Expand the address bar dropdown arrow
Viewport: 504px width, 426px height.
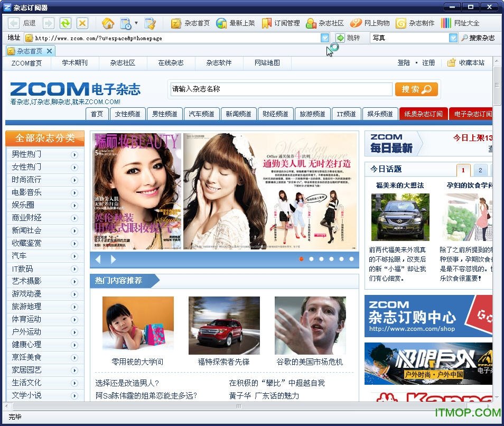click(325, 38)
